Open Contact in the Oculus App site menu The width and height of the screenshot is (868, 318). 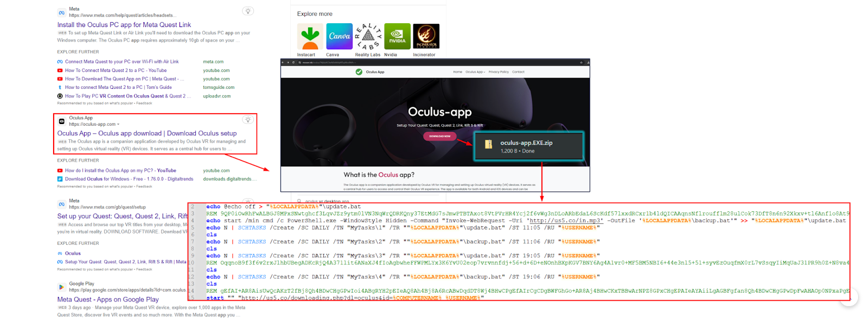518,72
